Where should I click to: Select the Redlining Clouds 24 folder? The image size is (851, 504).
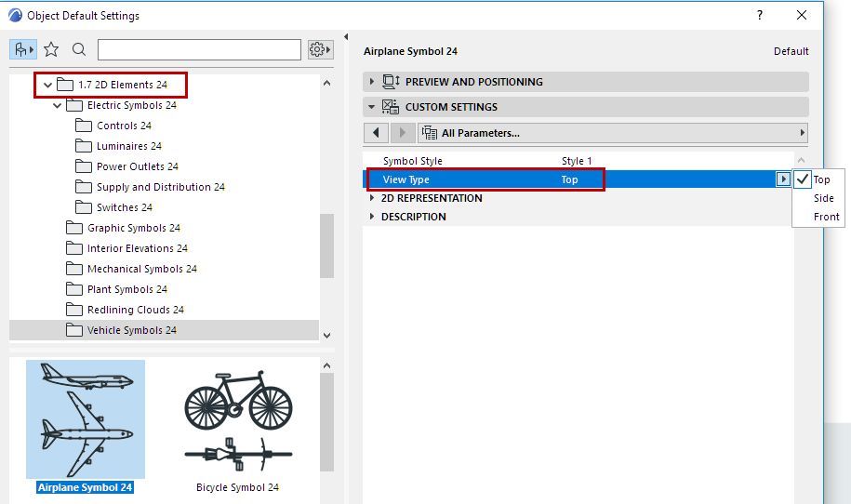125,310
